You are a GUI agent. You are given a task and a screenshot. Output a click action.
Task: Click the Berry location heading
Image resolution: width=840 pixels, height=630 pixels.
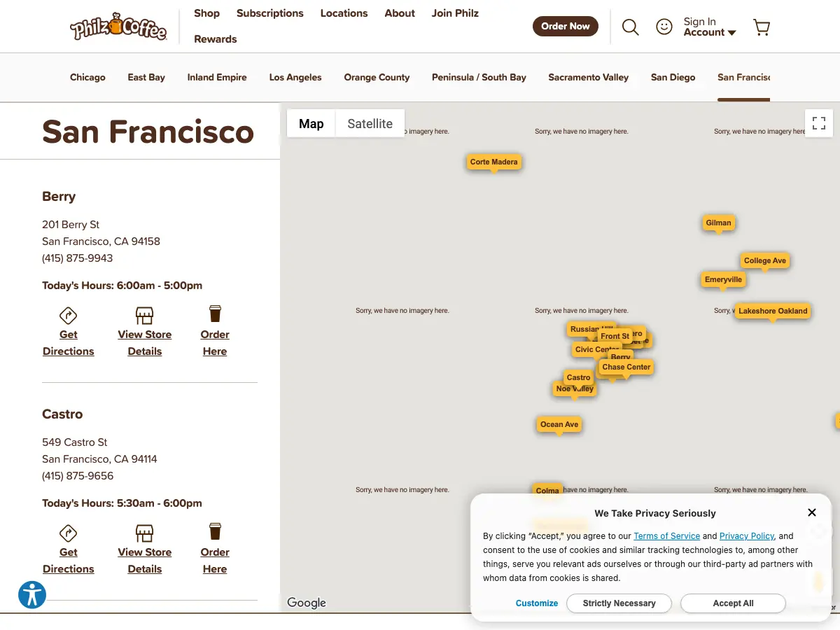click(59, 197)
